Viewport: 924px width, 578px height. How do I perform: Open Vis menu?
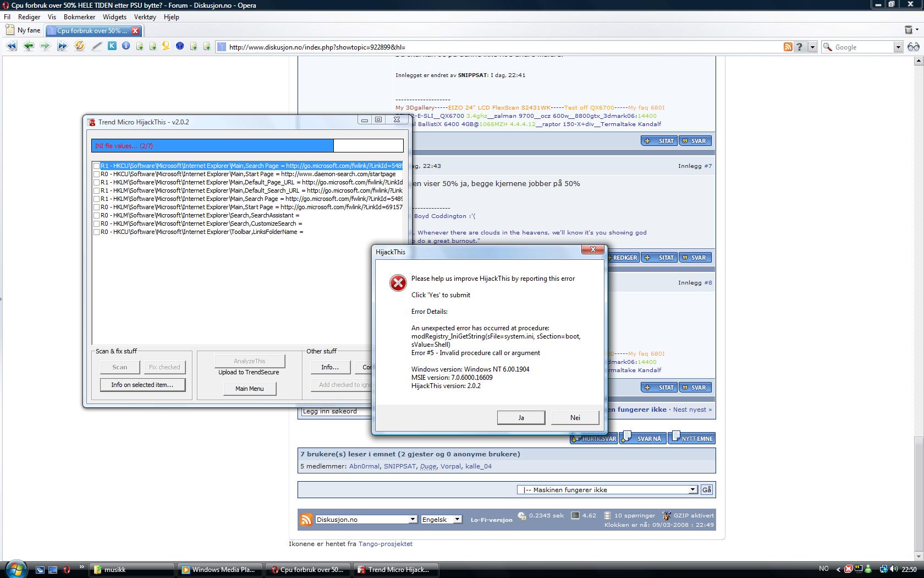(x=52, y=17)
